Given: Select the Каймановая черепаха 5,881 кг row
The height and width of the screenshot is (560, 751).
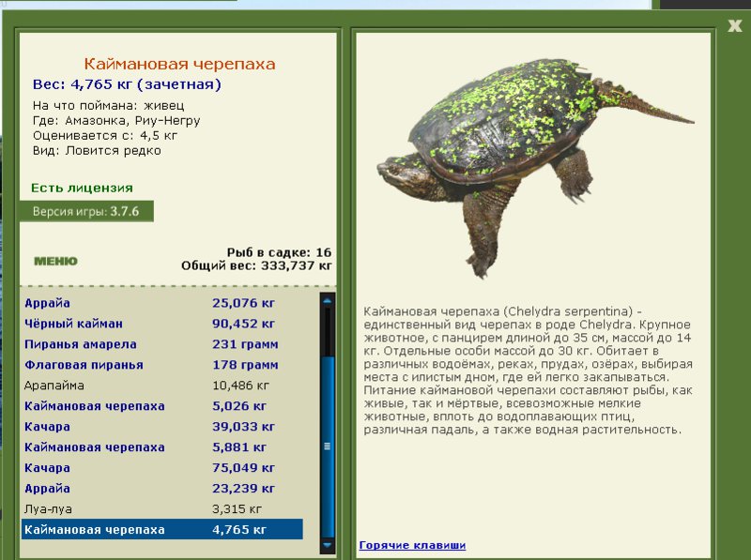Looking at the screenshot, I should (x=162, y=447).
